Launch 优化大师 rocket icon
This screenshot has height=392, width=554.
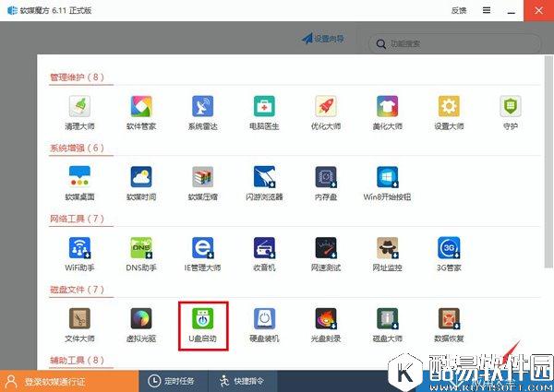click(x=326, y=106)
